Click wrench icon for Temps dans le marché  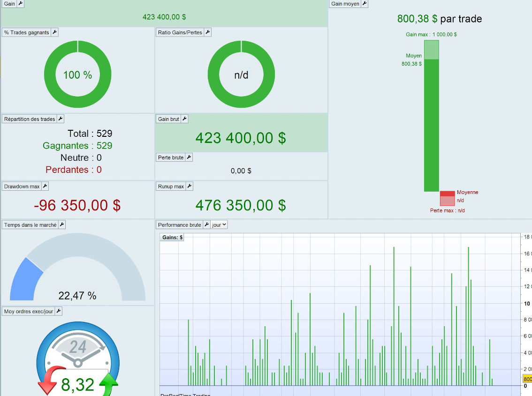tap(62, 224)
